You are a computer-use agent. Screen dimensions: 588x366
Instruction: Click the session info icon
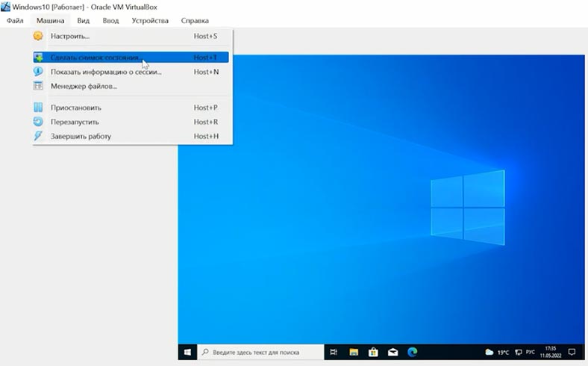[x=38, y=71]
